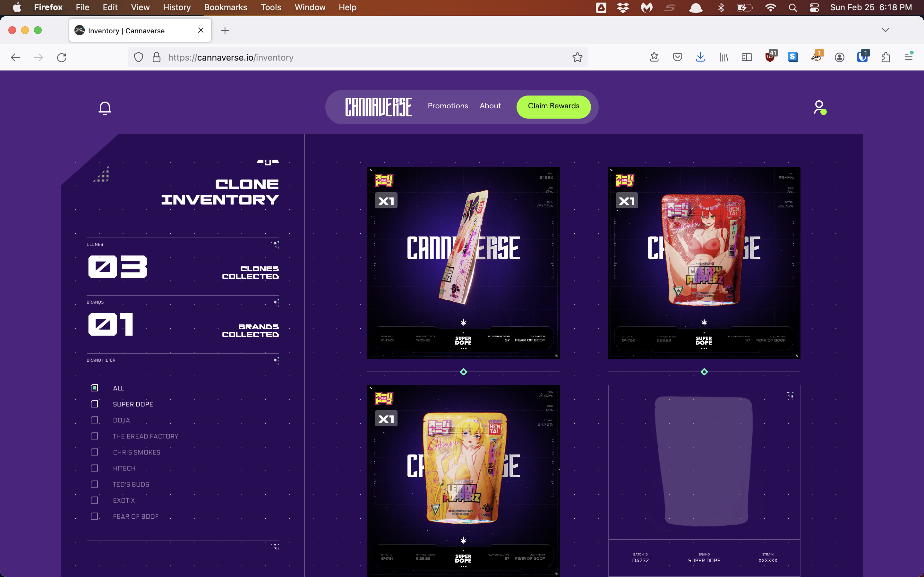Click the notification bell icon
This screenshot has width=924, height=577.
(105, 108)
